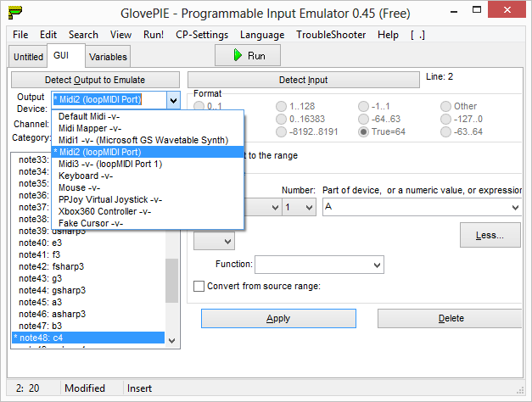
Task: Click the Delete button
Action: 451,318
